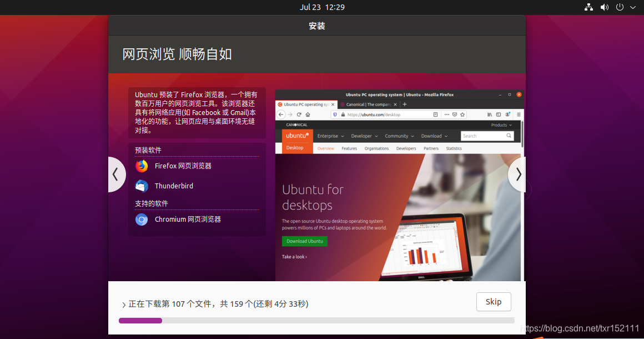Click the new tab plus icon

(x=405, y=104)
